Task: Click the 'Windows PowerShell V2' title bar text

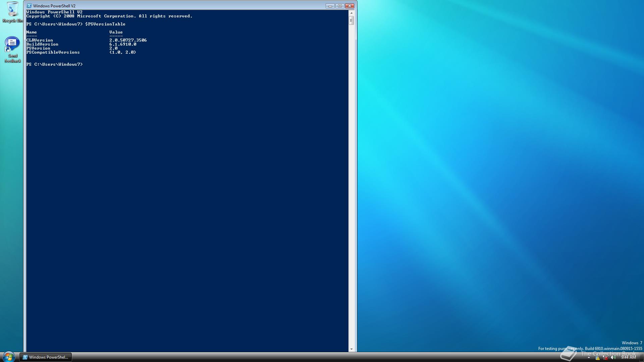Action: click(x=54, y=6)
